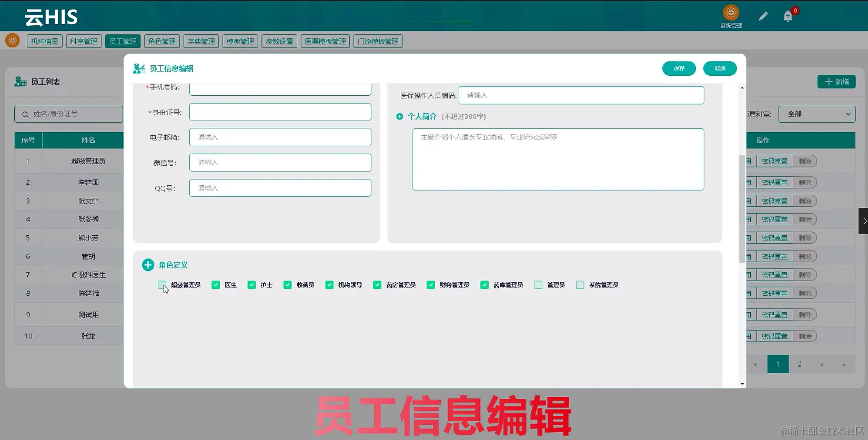Uncheck the 药库管理员 role checkbox
Screen dimensions: 868x440
(x=485, y=285)
